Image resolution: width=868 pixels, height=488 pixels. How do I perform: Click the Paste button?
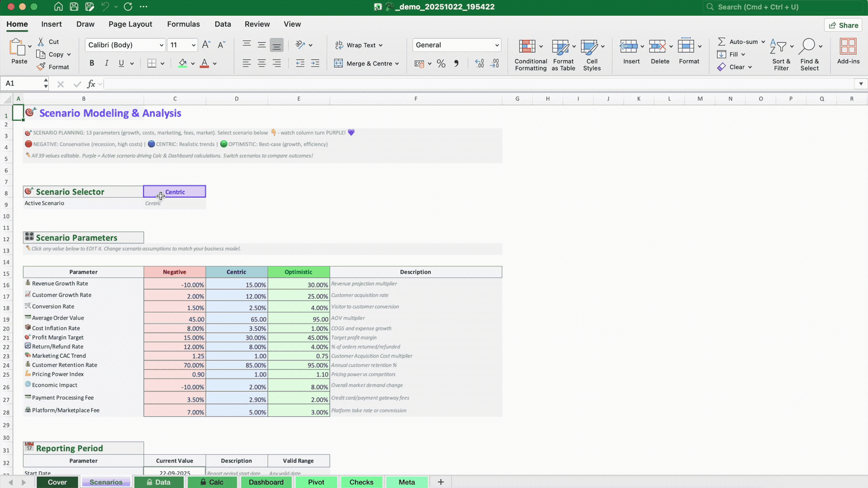19,52
